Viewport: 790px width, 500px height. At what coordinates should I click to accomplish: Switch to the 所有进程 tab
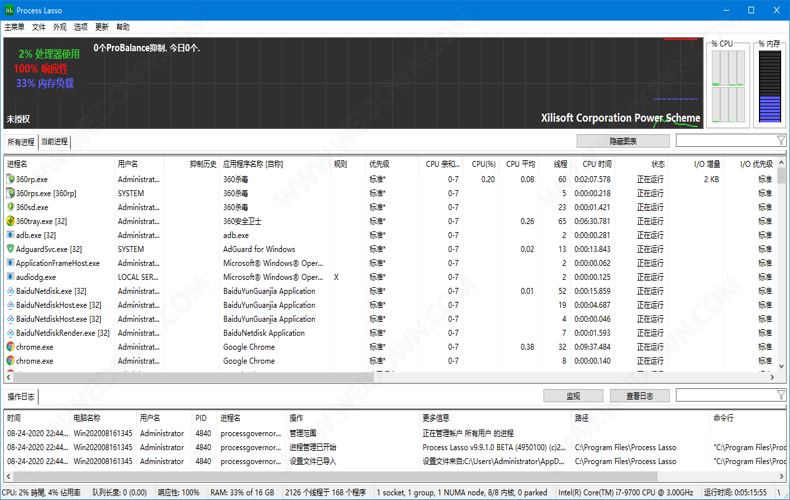coord(21,142)
